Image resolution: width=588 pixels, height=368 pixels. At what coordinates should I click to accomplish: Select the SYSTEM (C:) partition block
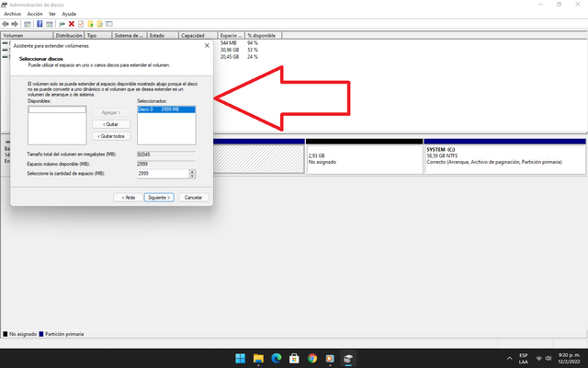pyautogui.click(x=504, y=156)
